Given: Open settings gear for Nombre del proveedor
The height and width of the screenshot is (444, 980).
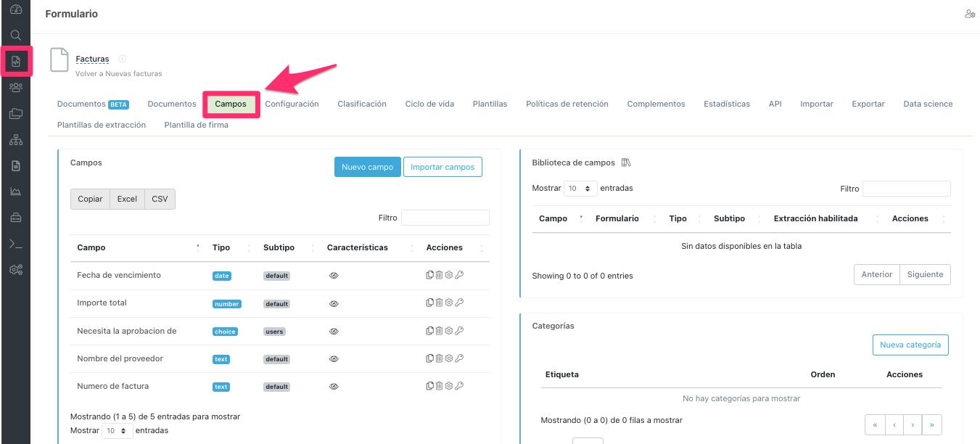Looking at the screenshot, I should 449,358.
